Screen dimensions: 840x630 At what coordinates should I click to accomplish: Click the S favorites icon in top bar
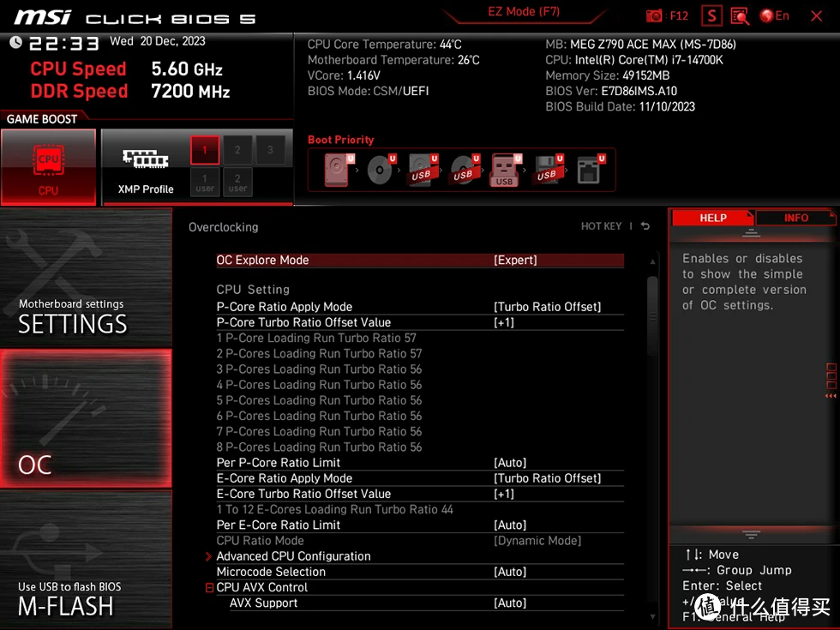pyautogui.click(x=712, y=16)
